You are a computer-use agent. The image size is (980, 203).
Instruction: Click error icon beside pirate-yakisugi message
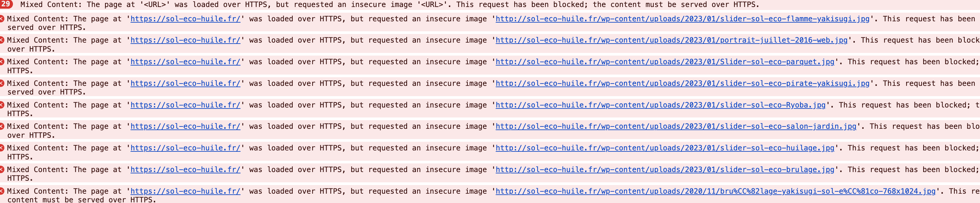click(2, 83)
